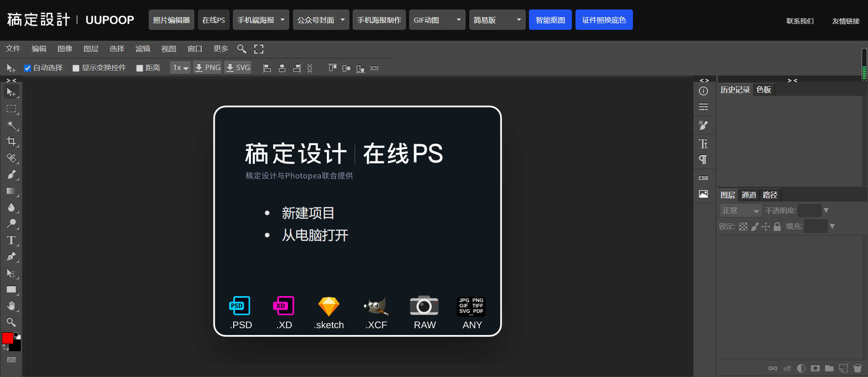Select the Blur drop tool
Image resolution: width=868 pixels, height=377 pixels.
click(x=11, y=207)
